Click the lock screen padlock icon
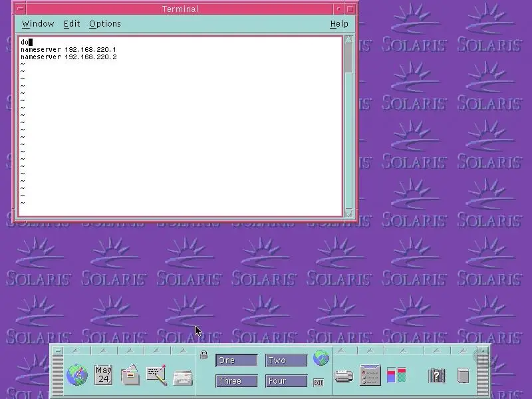 (204, 355)
